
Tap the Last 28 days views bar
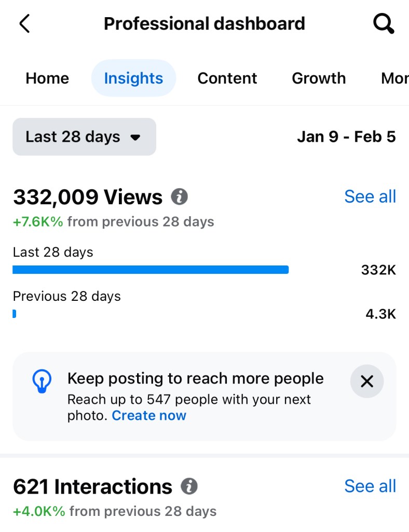click(151, 270)
